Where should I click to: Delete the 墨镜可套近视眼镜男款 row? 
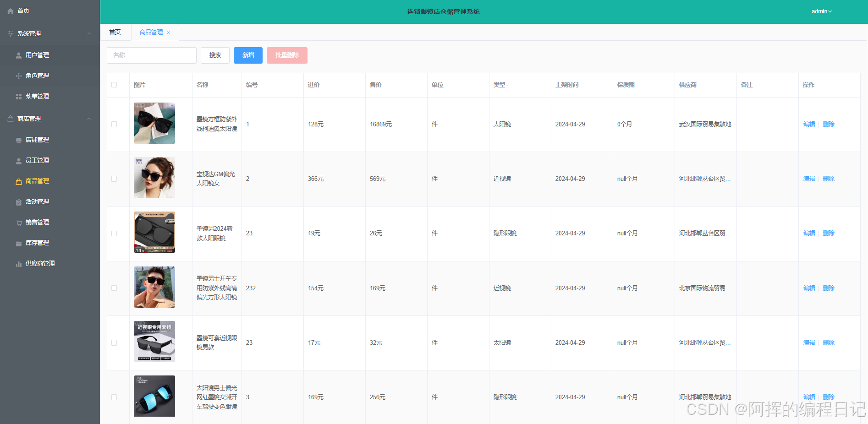coord(829,342)
